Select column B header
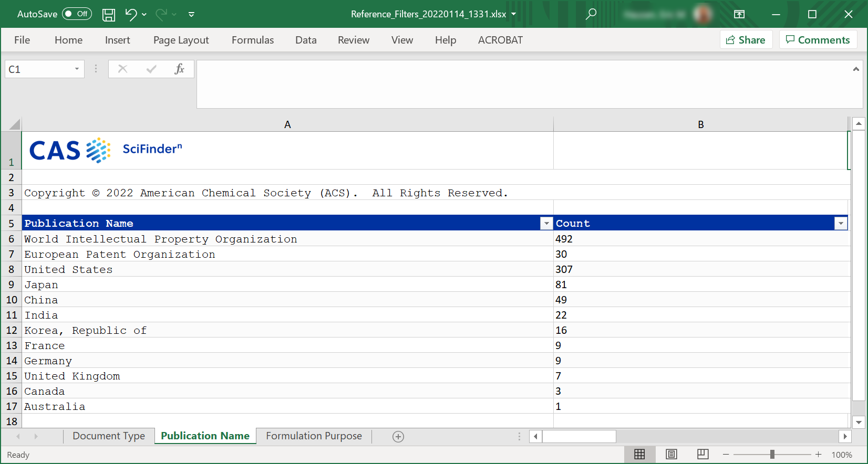Viewport: 868px width, 464px height. [x=700, y=124]
